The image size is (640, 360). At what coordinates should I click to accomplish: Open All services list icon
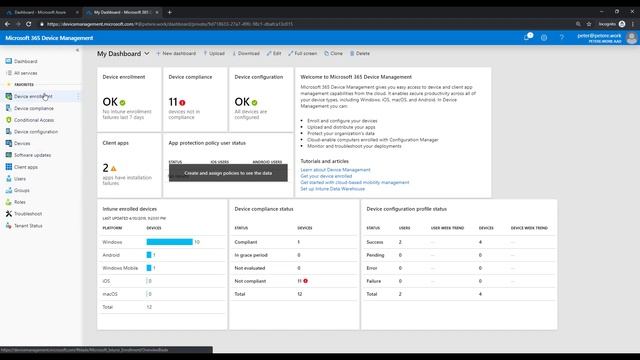[9, 73]
